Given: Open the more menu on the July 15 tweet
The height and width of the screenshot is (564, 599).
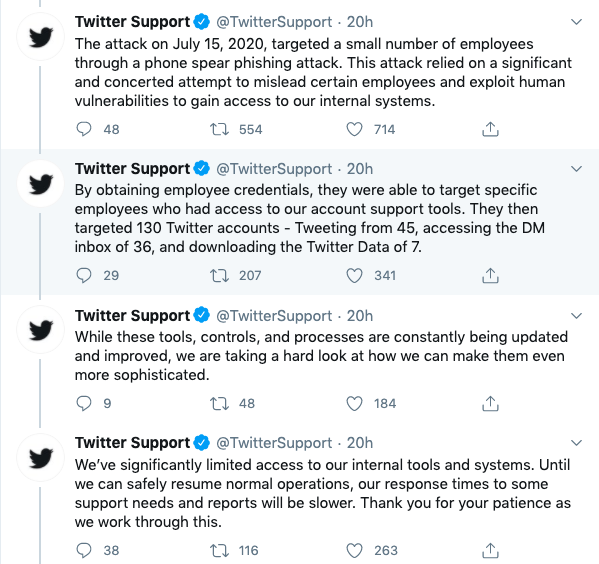Looking at the screenshot, I should 576,22.
